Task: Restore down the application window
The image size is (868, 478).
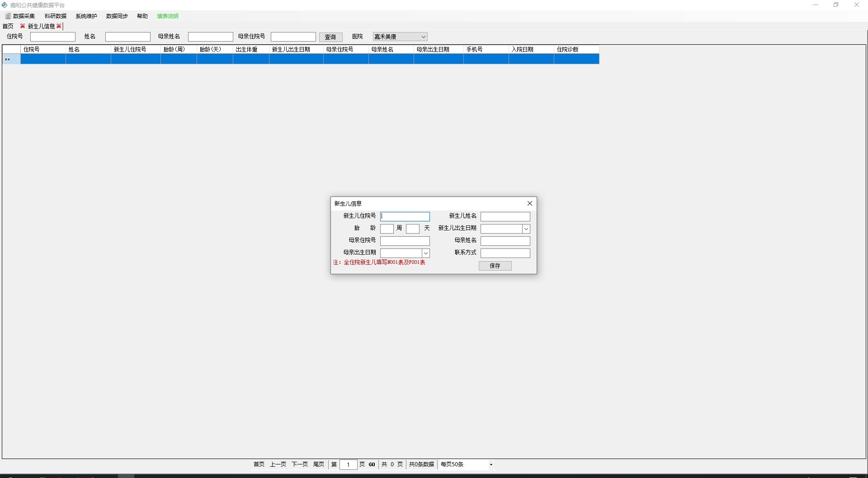Action: coord(836,5)
